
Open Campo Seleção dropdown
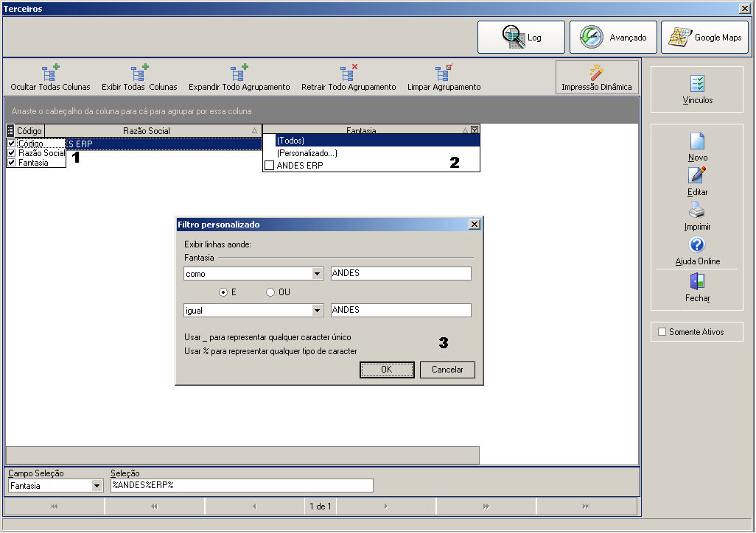click(x=97, y=486)
